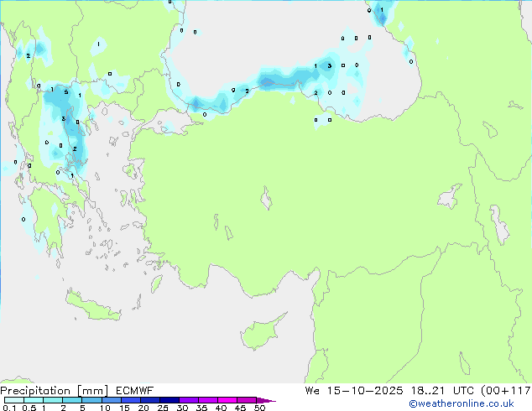Select the purple swatch between 30 and 35
This screenshot has width=532, height=411.
[189, 400]
